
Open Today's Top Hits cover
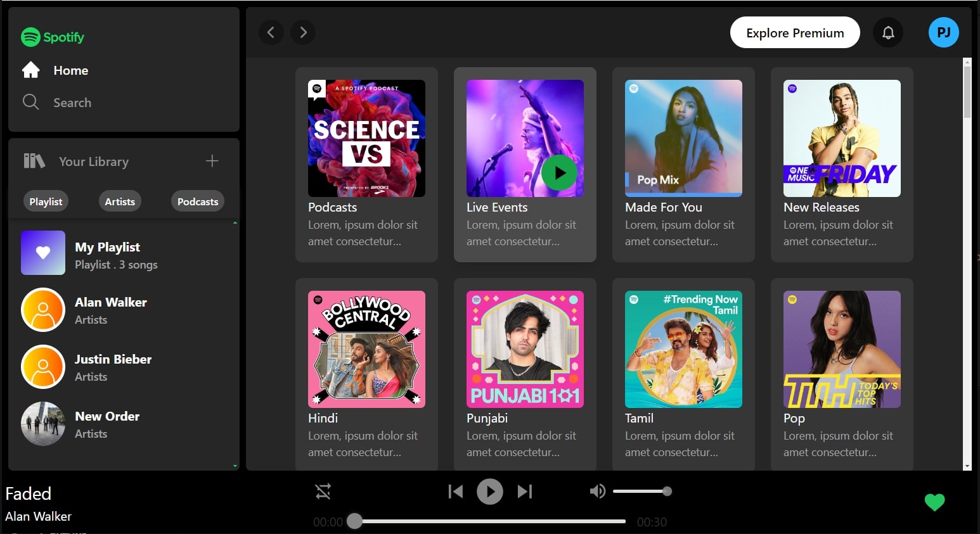click(842, 349)
